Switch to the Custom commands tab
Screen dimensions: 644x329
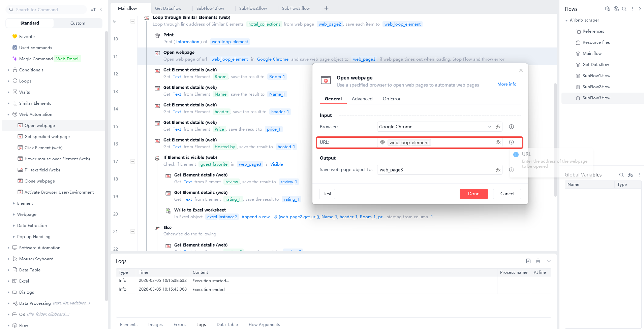78,23
